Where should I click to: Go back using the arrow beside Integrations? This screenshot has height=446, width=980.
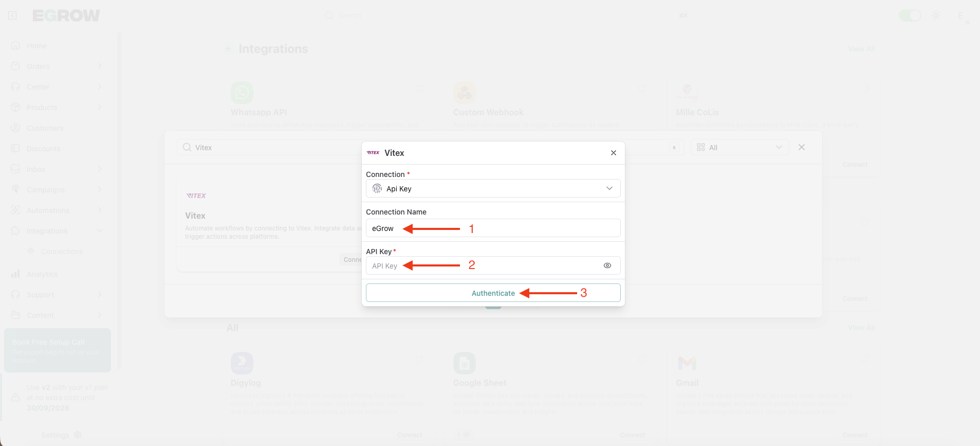(x=229, y=49)
